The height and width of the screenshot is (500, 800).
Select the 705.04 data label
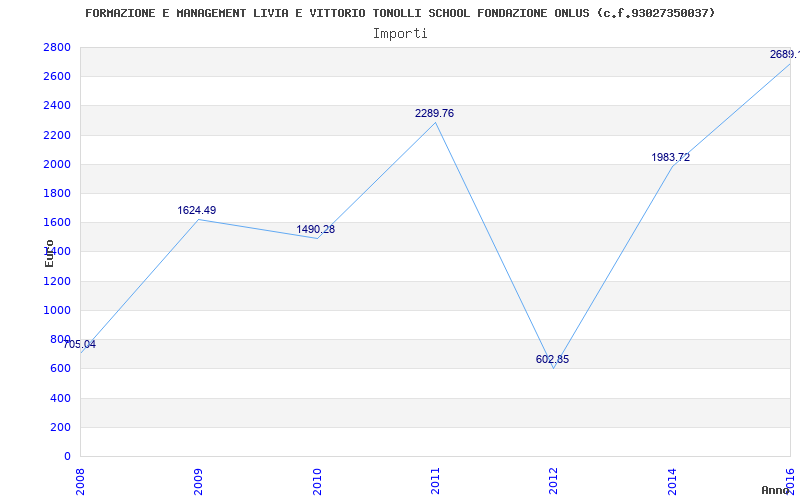(x=79, y=344)
